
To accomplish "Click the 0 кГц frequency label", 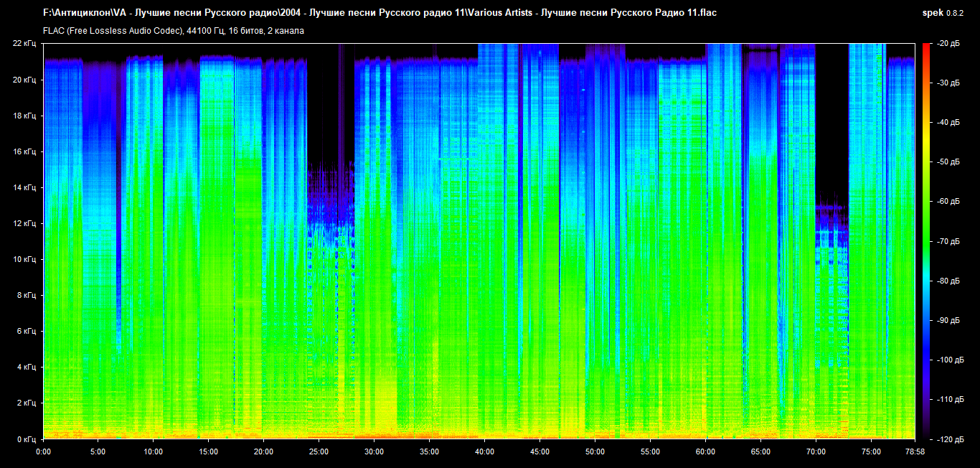I will pyautogui.click(x=27, y=439).
